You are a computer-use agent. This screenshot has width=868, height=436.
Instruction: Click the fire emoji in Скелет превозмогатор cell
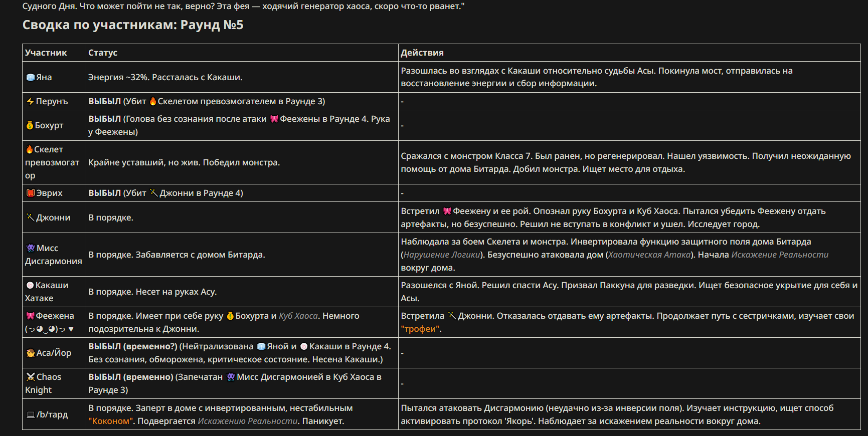coord(30,149)
